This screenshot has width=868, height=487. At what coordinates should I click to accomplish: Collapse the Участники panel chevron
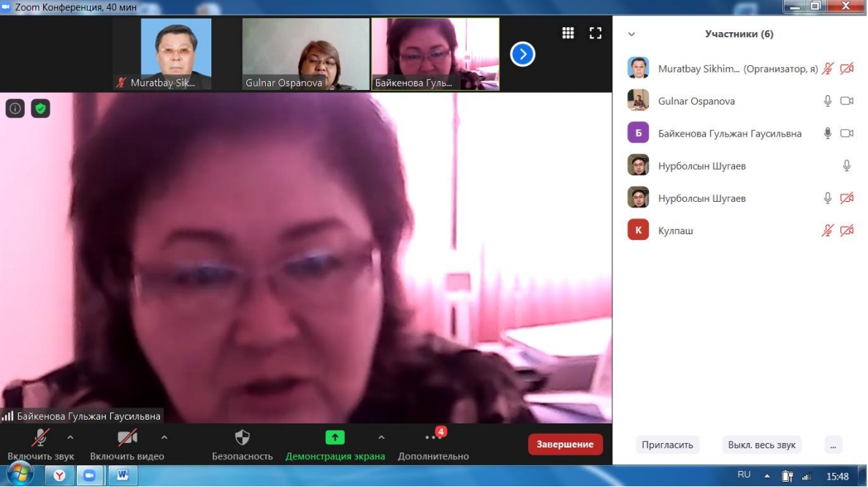click(x=631, y=34)
